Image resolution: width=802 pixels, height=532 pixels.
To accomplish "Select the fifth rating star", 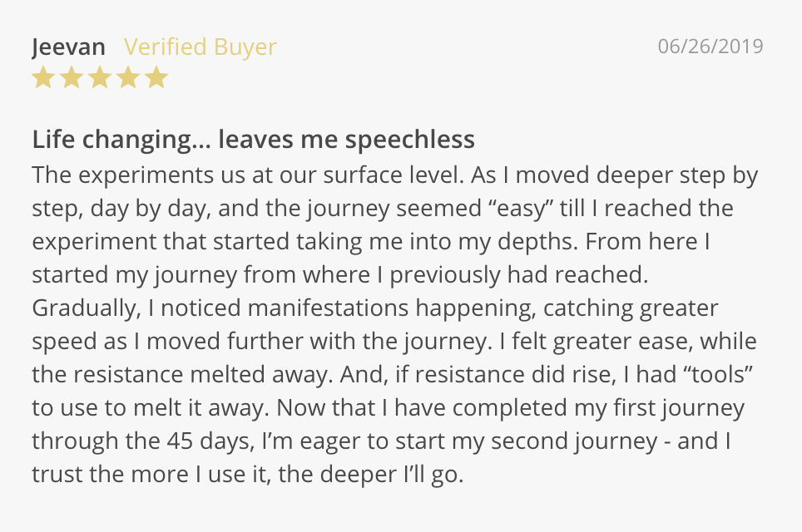I will 156,78.
